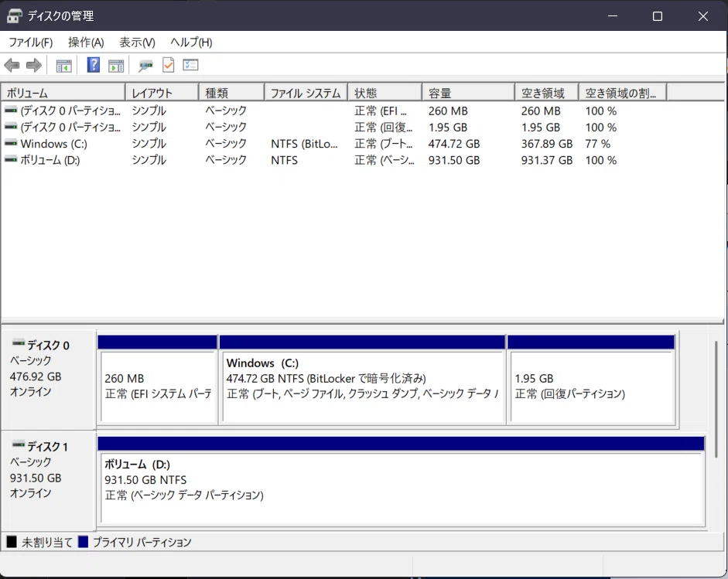This screenshot has width=728, height=579.
Task: Click the black 未割り当て legend swatch
Action: [x=12, y=541]
